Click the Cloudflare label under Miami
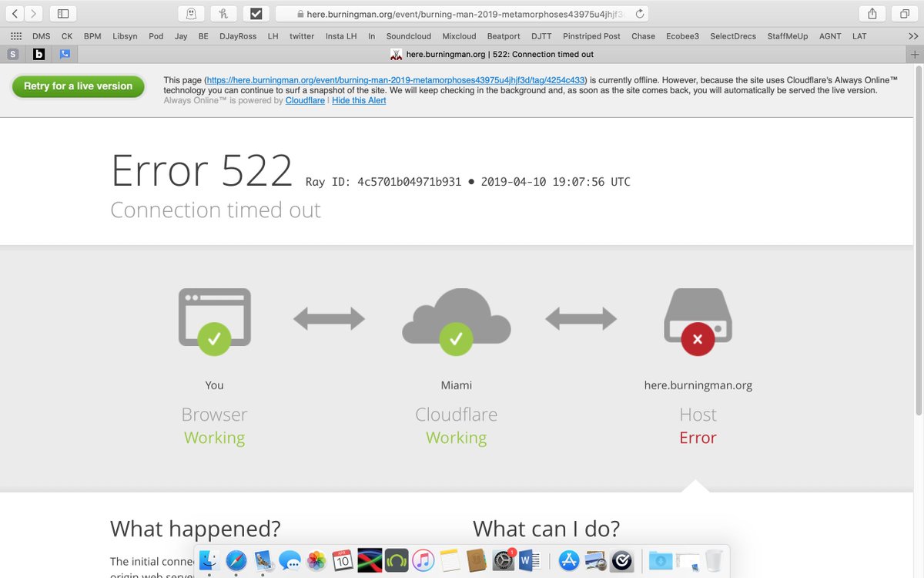Screen dimensions: 924x578 pyautogui.click(x=456, y=415)
